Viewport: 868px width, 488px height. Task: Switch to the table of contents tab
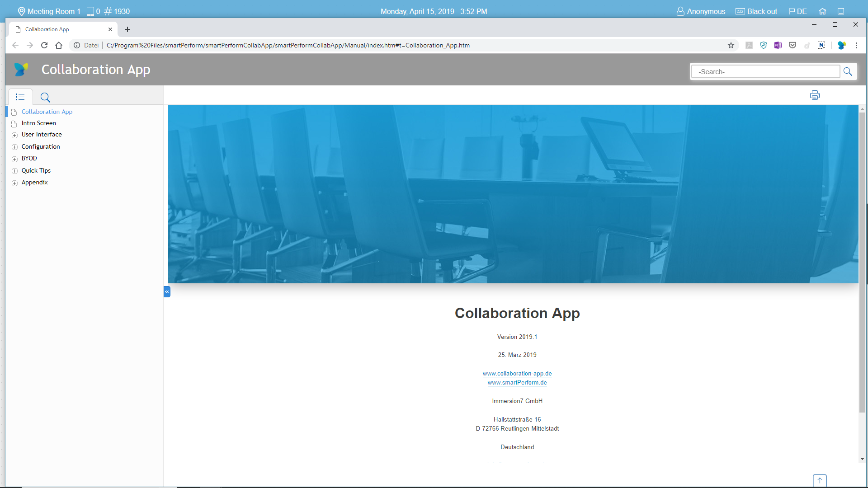[20, 97]
